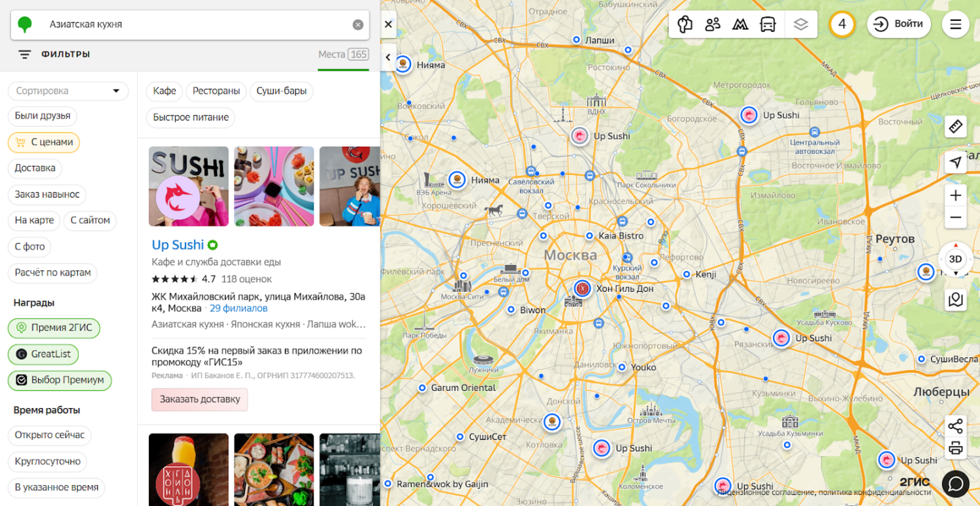980x506 pixels.
Task: Enable the "Открыто сейчас" filter
Action: (50, 435)
